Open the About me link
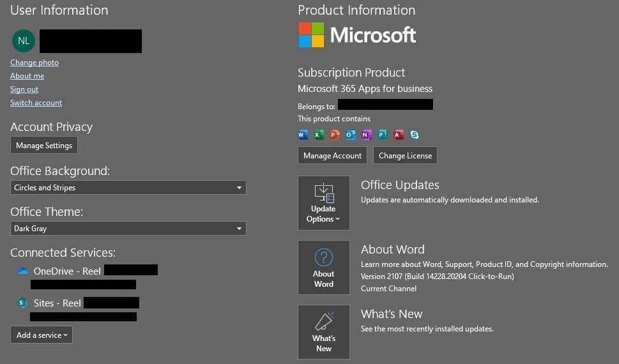Viewport: 619px width, 364px height. coord(27,76)
